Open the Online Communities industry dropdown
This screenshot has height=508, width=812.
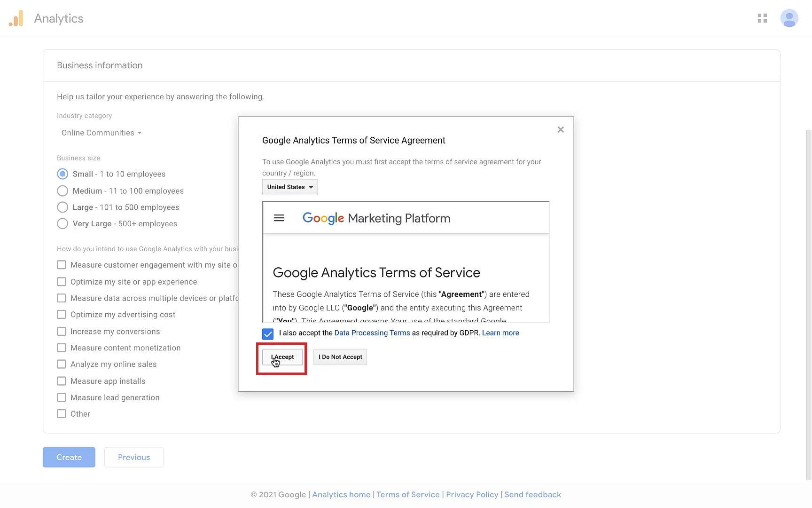pos(101,133)
